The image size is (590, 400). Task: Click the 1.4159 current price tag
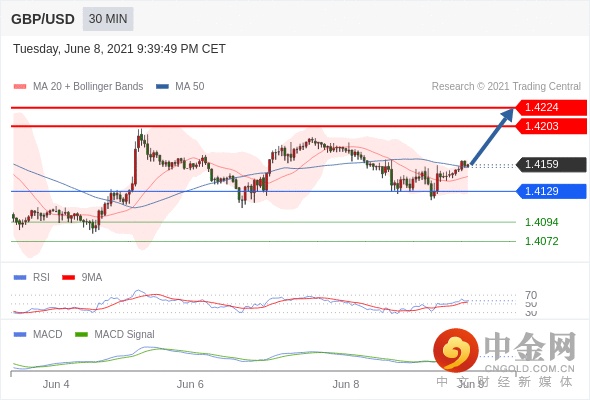pos(551,164)
